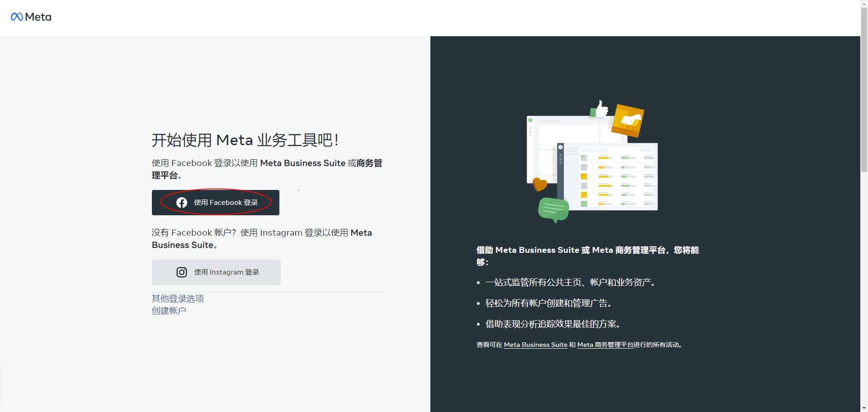Open 其他登录选项
The width and height of the screenshot is (868, 412).
[x=177, y=298]
